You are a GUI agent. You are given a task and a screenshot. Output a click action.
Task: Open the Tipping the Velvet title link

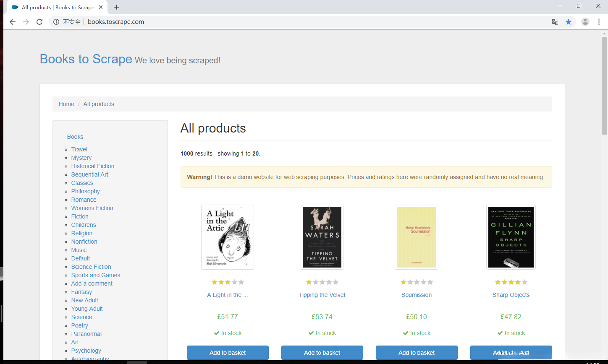(322, 295)
